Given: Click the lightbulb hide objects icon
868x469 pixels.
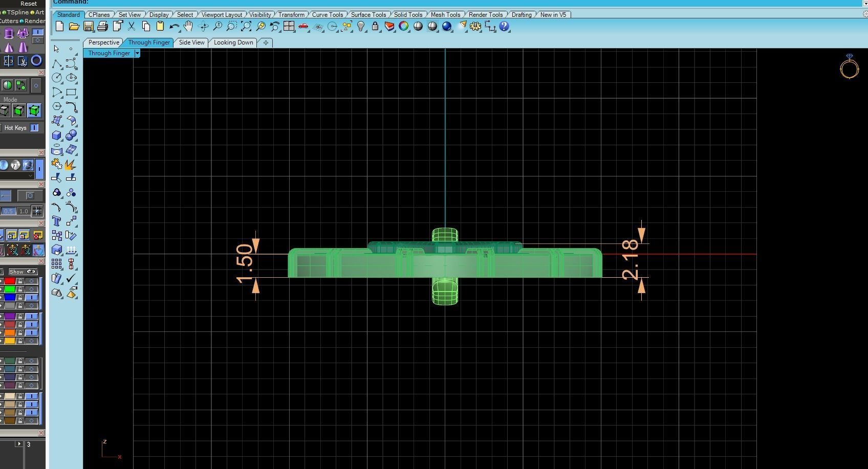Looking at the screenshot, I should click(x=361, y=27).
